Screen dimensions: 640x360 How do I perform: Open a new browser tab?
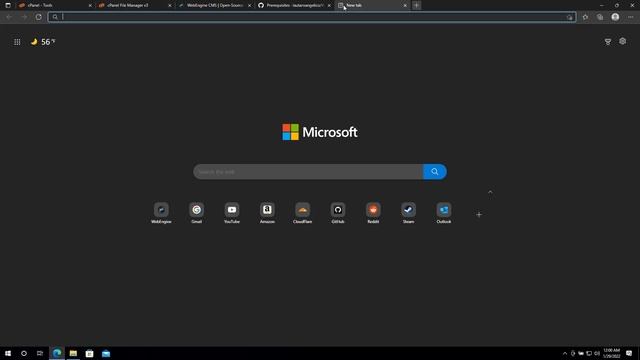[416, 5]
